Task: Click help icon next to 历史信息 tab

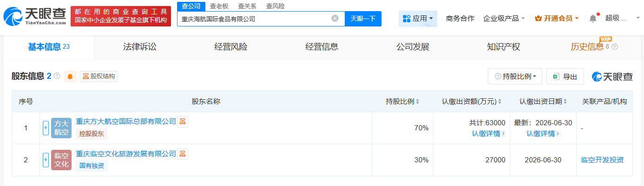Action: (615, 47)
